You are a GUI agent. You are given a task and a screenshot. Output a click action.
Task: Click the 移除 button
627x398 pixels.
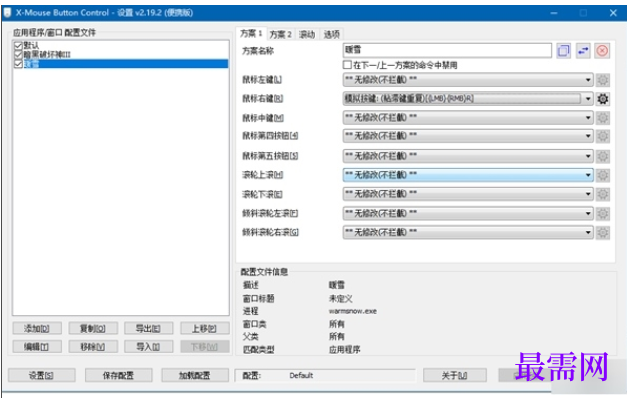(x=93, y=346)
